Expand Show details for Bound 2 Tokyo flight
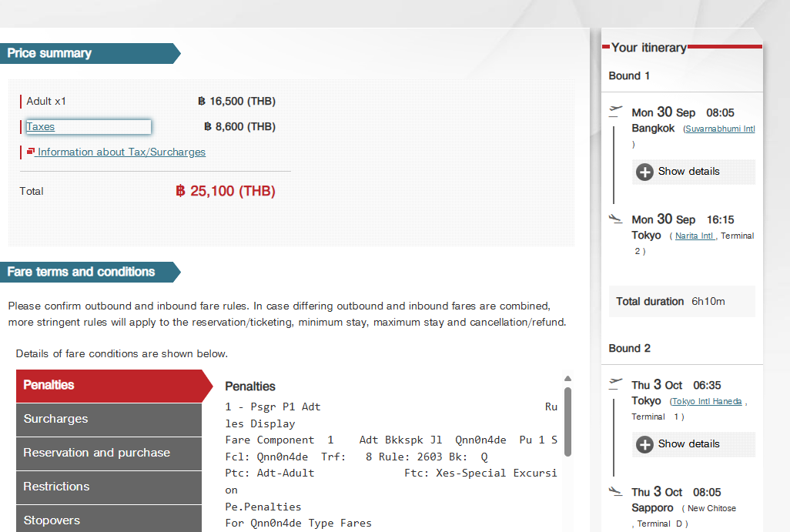 tap(694, 444)
